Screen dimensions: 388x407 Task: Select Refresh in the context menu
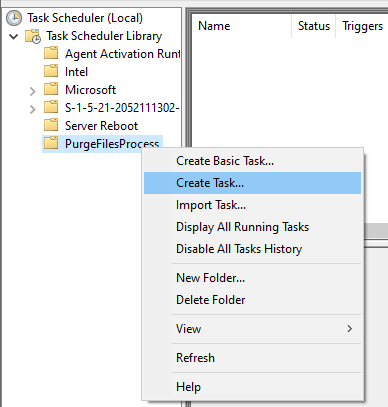coord(252,358)
